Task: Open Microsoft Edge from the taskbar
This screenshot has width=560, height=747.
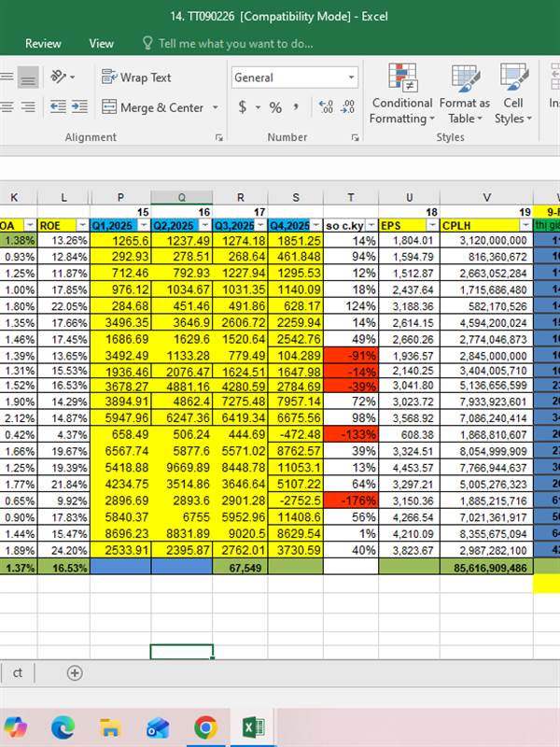Action: [63, 727]
